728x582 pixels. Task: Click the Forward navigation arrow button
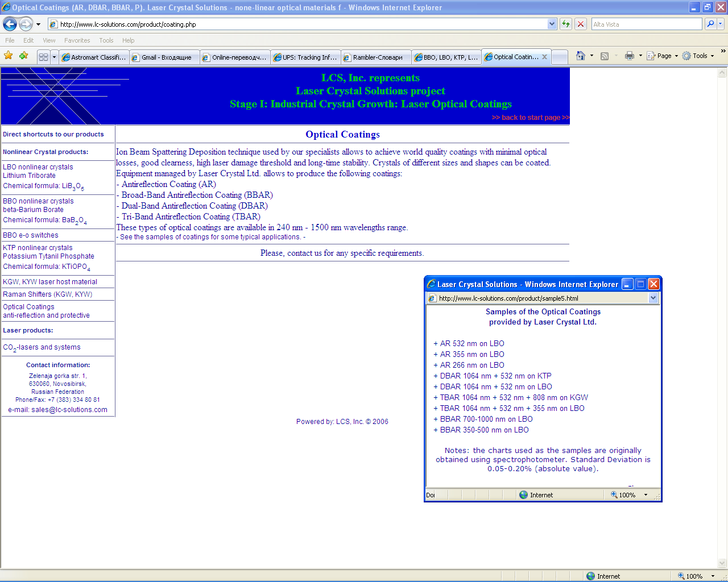point(26,24)
